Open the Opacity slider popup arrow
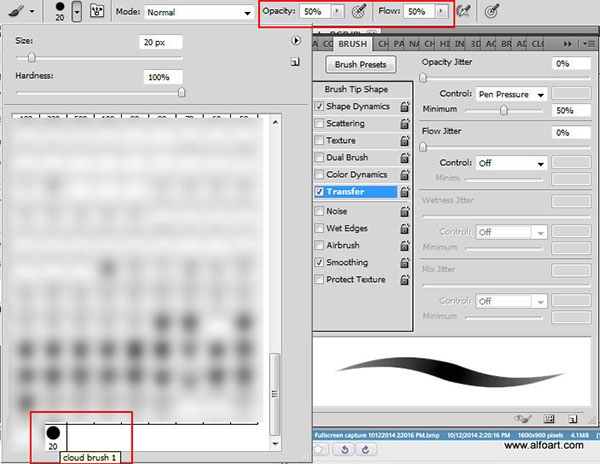The height and width of the screenshot is (464, 600). [x=337, y=11]
